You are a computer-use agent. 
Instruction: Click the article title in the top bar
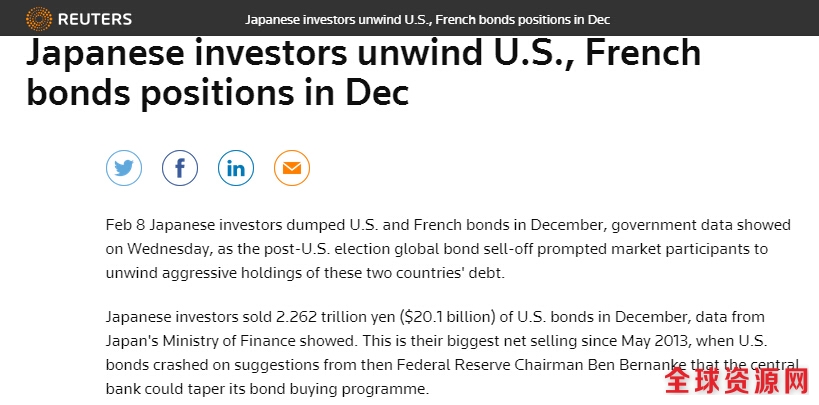point(427,20)
